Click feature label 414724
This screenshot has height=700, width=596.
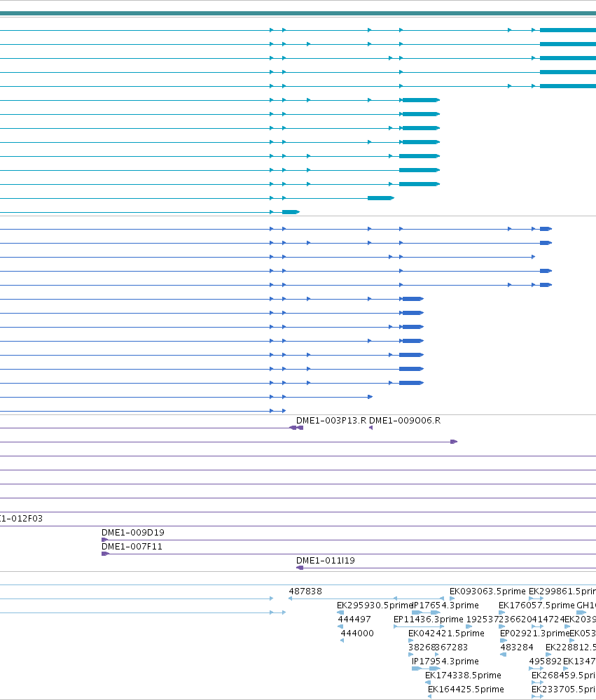point(548,619)
